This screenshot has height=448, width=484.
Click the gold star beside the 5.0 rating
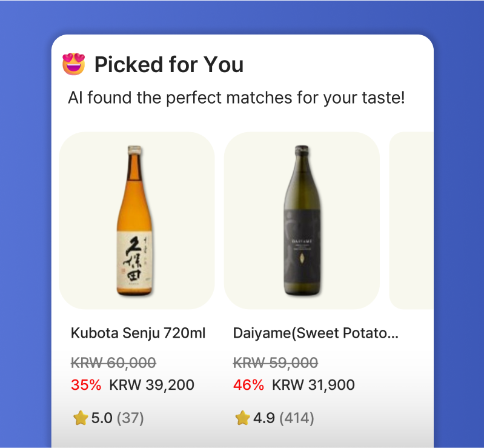(x=81, y=418)
